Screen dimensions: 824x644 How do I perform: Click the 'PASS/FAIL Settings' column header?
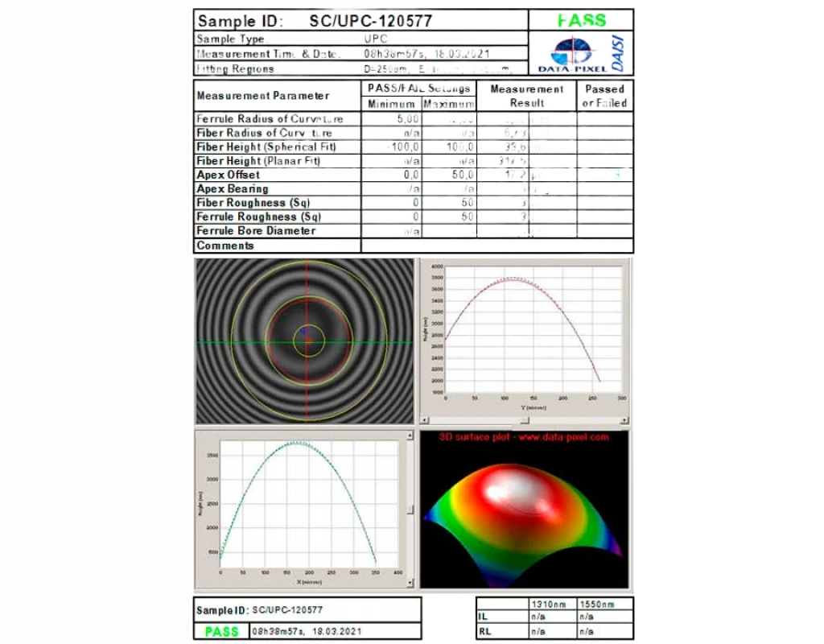click(418, 88)
